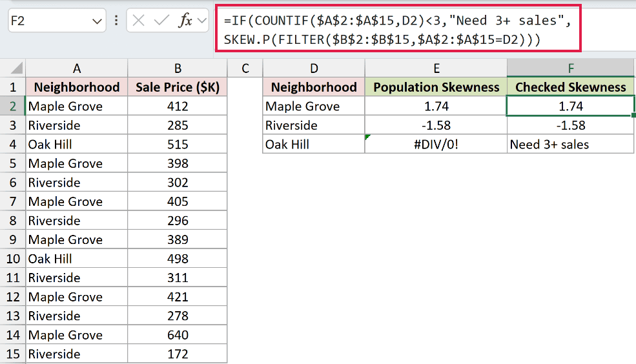Select cell with value 311
636x364 pixels.
point(178,278)
